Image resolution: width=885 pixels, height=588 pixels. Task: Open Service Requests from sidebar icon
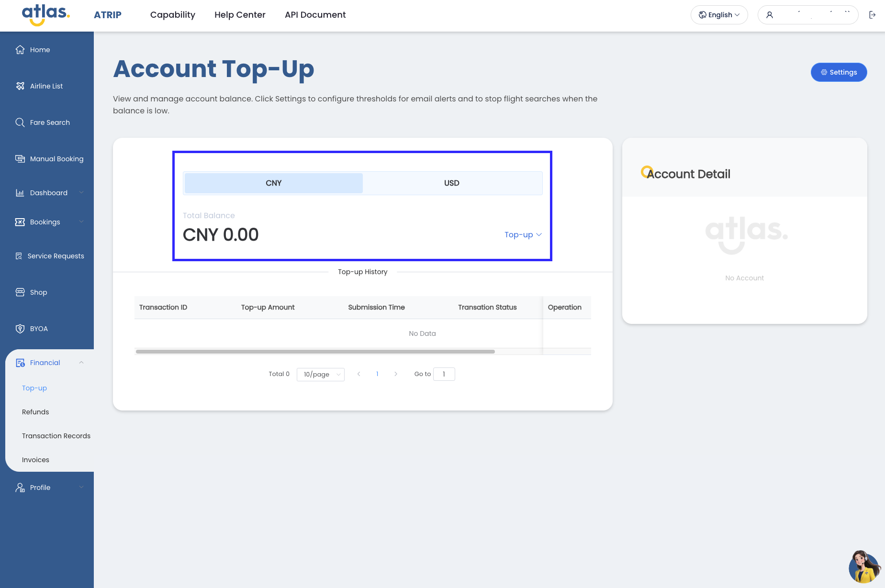pos(19,256)
